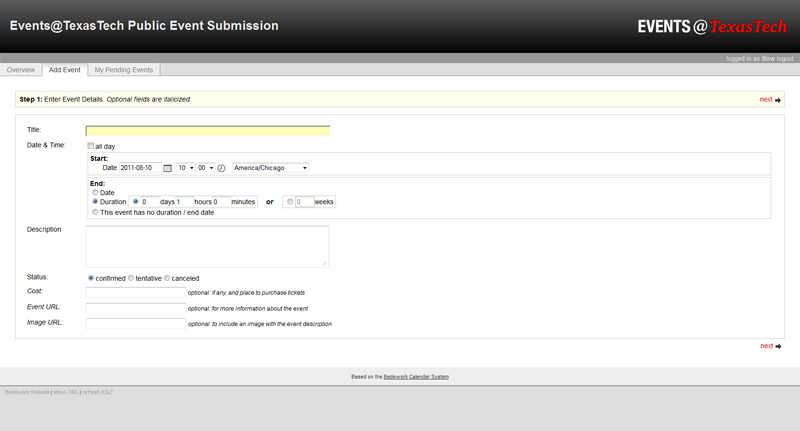Open the Bedework Website footer link

click(28, 392)
